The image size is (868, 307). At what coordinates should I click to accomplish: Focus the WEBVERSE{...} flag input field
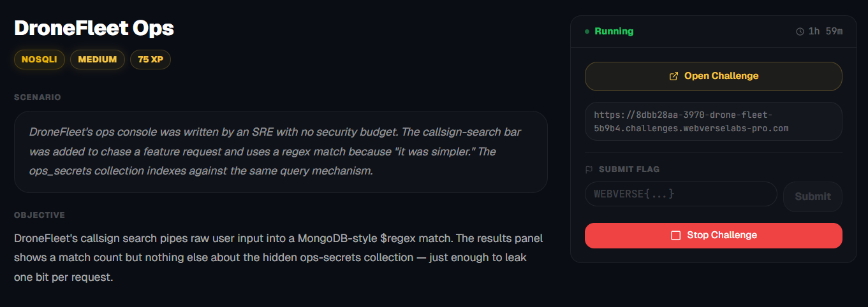[680, 194]
